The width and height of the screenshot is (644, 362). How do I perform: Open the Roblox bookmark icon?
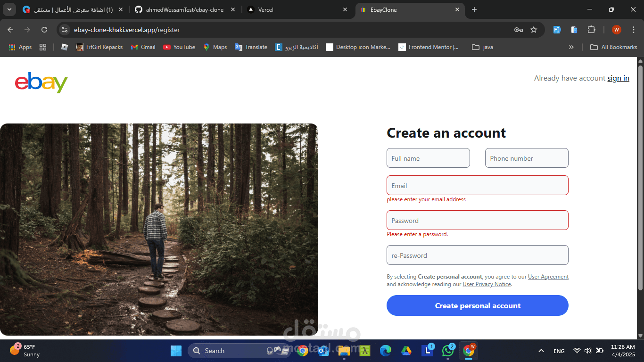pyautogui.click(x=65, y=47)
